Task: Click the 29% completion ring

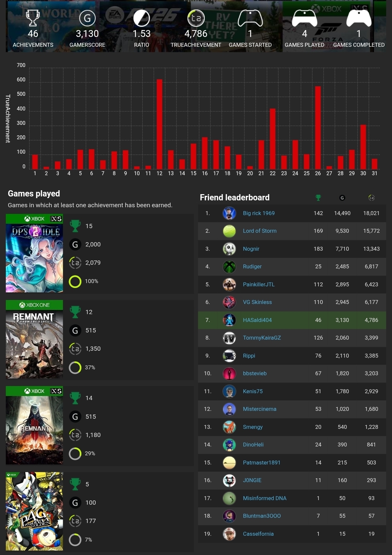Action: coord(75,453)
